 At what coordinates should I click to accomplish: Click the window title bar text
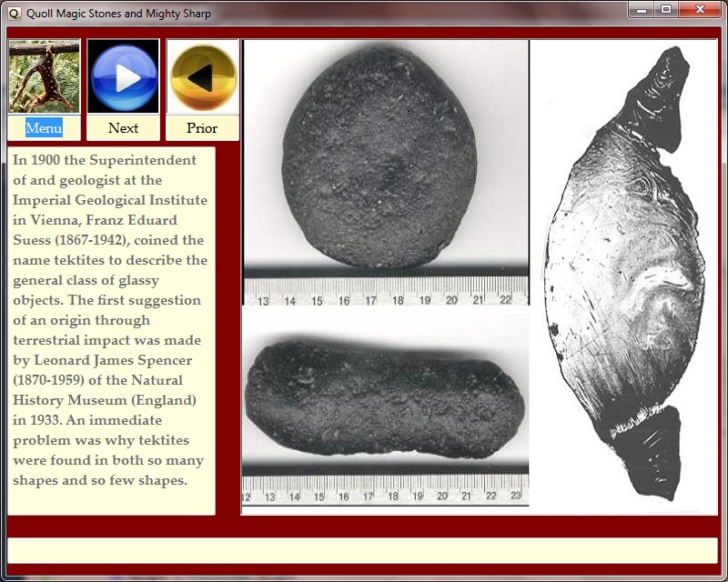(x=118, y=13)
